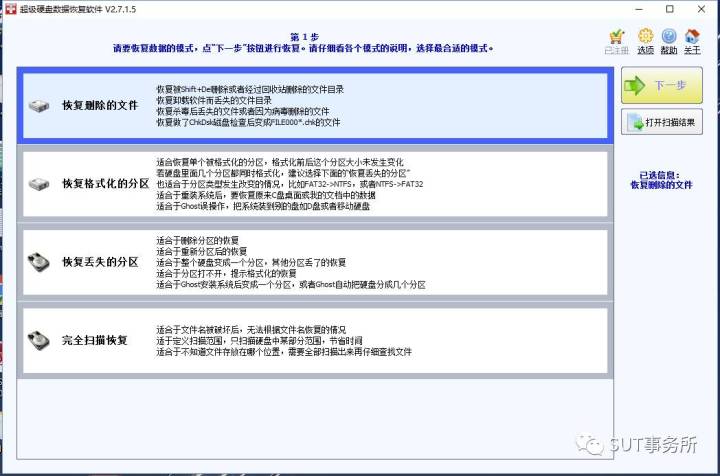720x476 pixels.
Task: Click text 适合于分区打不开，提示格式化的恢复
Action: (x=226, y=273)
